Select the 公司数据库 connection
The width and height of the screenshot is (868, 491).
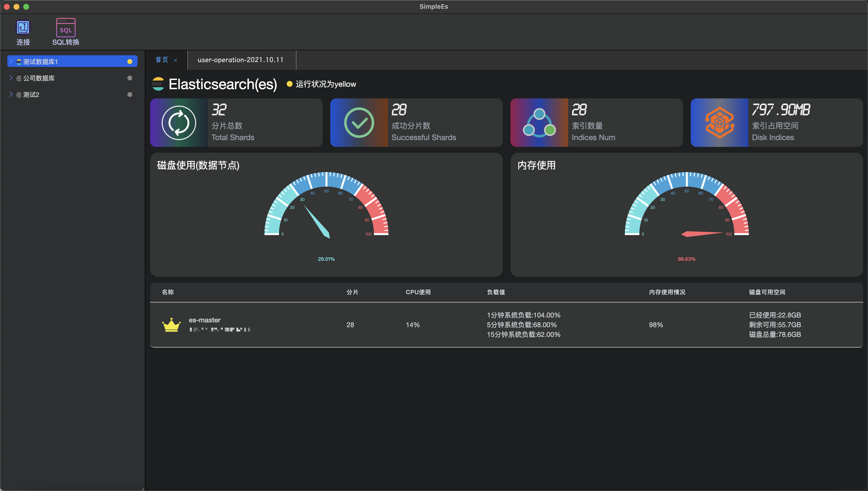39,78
